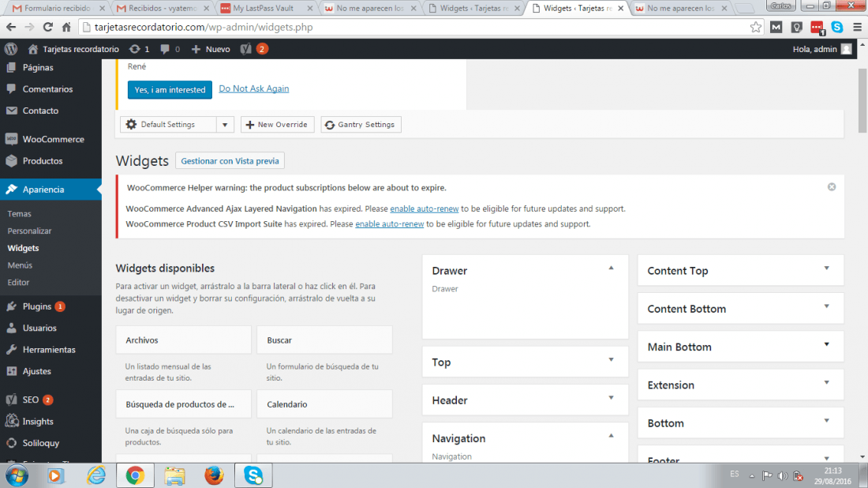Open the comments bubble in admin bar
868x488 pixels.
(x=164, y=49)
